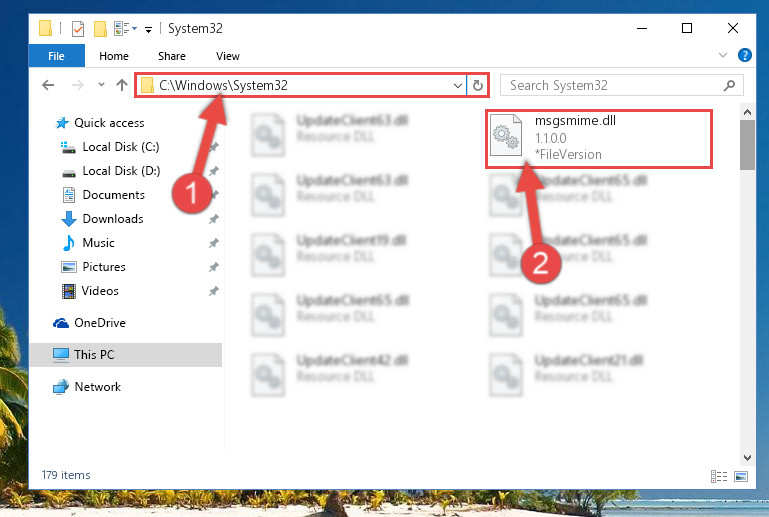Open the Properties quick access toolbar icon
Image resolution: width=769 pixels, height=517 pixels.
(x=78, y=29)
